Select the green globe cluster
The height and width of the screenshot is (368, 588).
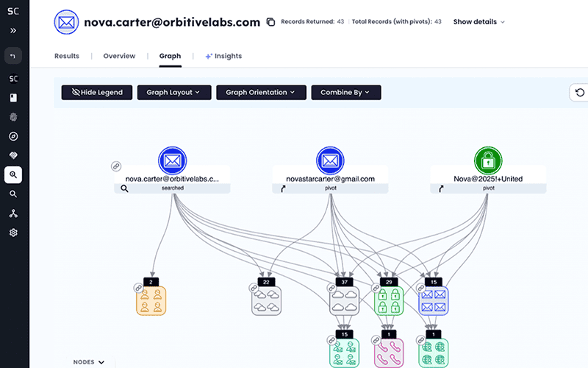pos(434,353)
